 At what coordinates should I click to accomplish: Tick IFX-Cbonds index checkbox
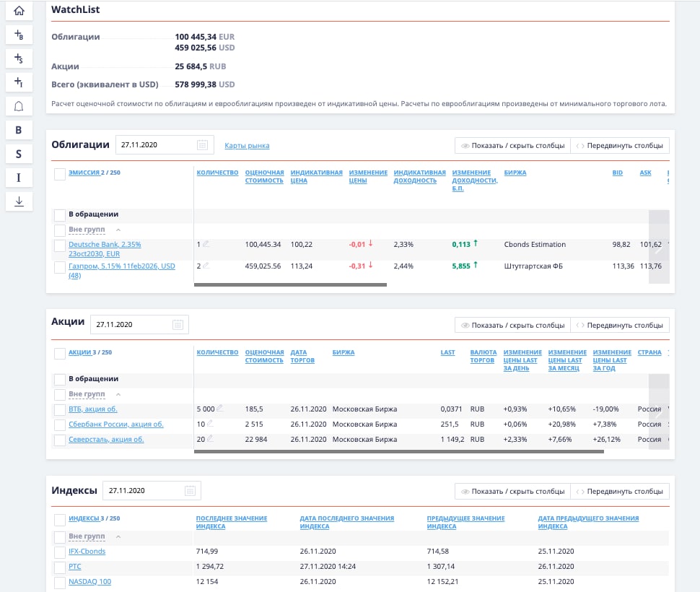[60, 552]
